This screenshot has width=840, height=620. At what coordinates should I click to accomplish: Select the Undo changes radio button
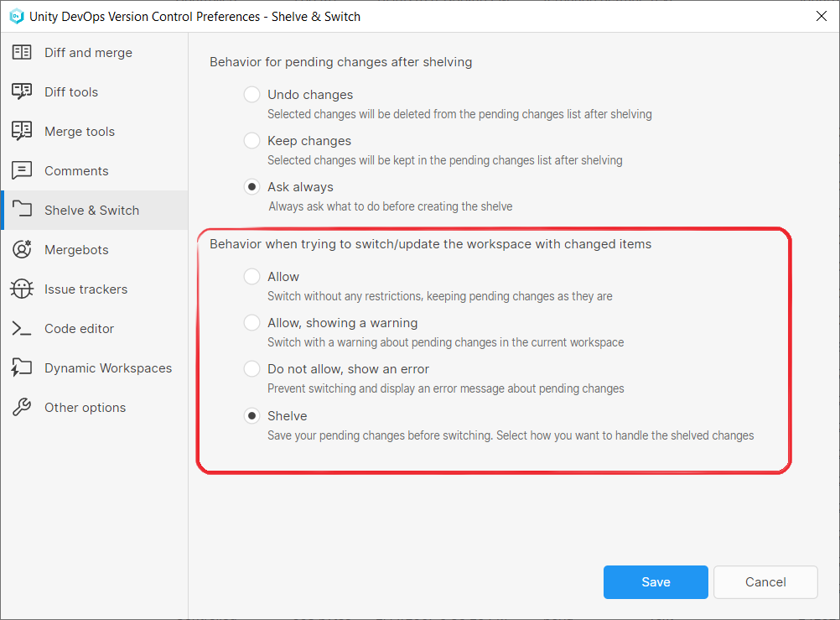(251, 95)
